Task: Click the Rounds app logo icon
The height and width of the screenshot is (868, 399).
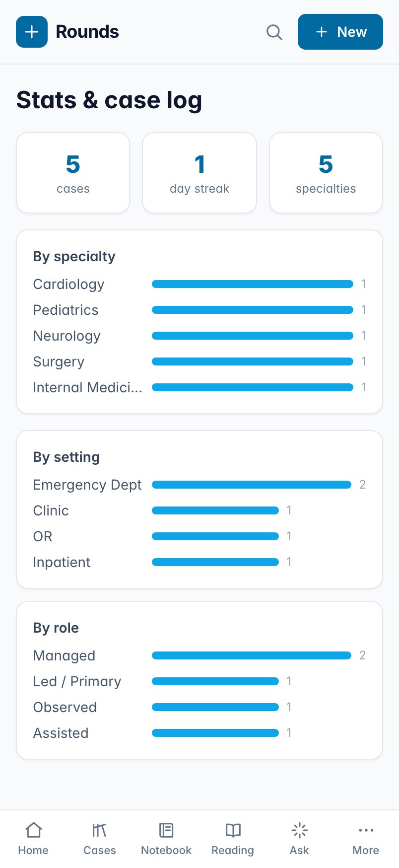Action: (x=32, y=32)
